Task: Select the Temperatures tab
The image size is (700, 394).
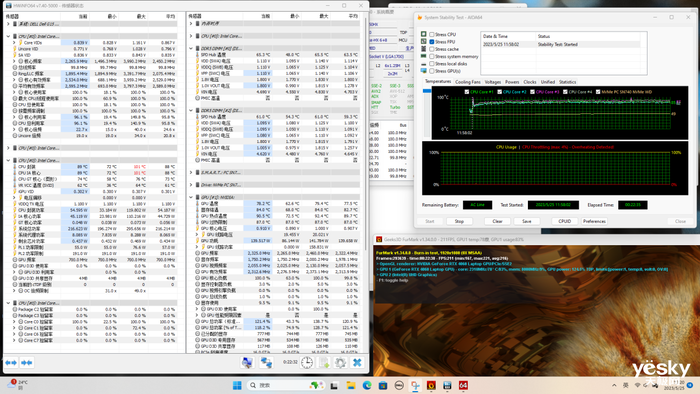Action: [438, 82]
